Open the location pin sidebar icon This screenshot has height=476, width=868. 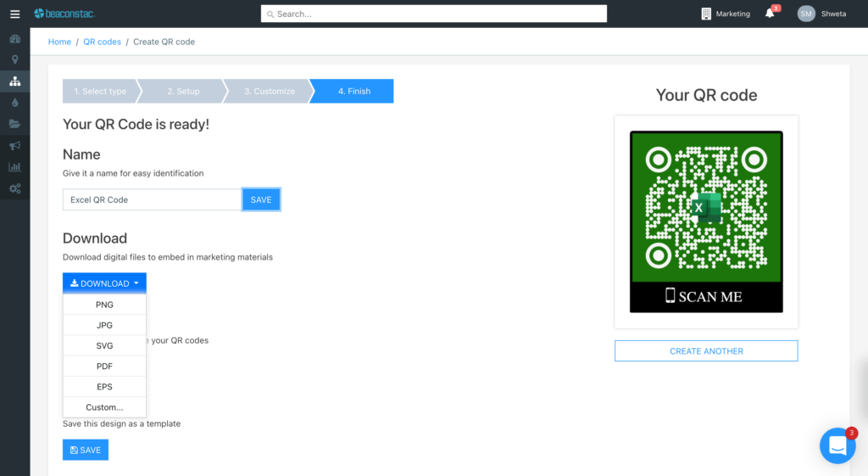(14, 59)
